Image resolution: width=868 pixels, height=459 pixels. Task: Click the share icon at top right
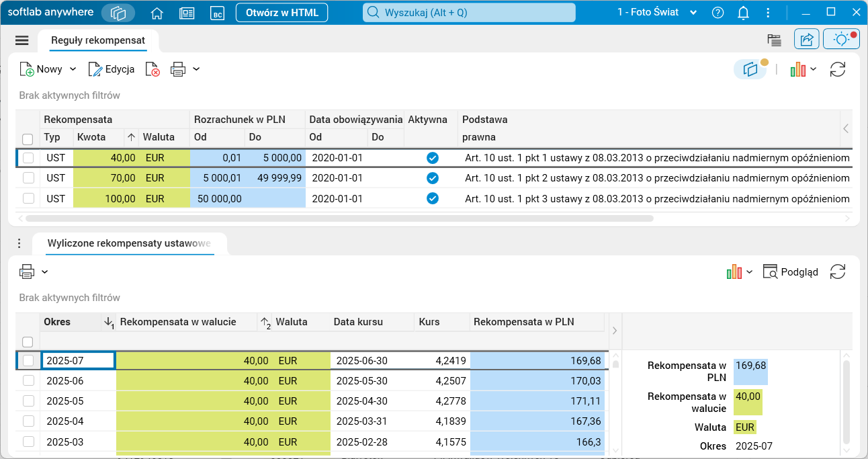coord(806,40)
